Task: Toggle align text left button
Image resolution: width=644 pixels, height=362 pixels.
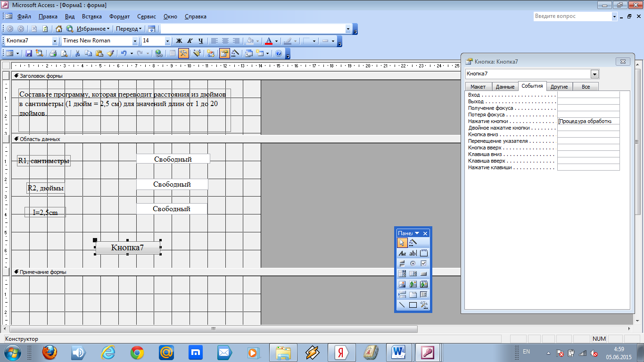Action: [215, 41]
